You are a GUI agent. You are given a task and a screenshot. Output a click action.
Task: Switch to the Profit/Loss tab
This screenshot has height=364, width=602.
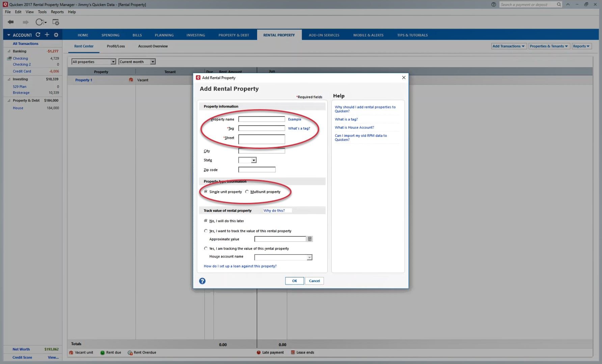(116, 46)
